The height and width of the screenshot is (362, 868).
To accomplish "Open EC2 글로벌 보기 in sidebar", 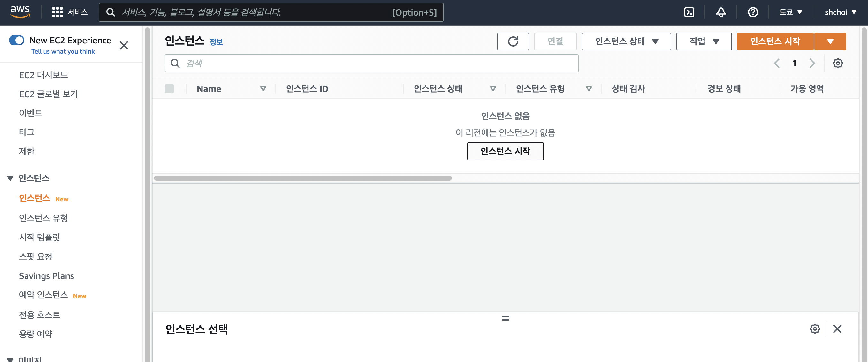I will click(x=48, y=94).
